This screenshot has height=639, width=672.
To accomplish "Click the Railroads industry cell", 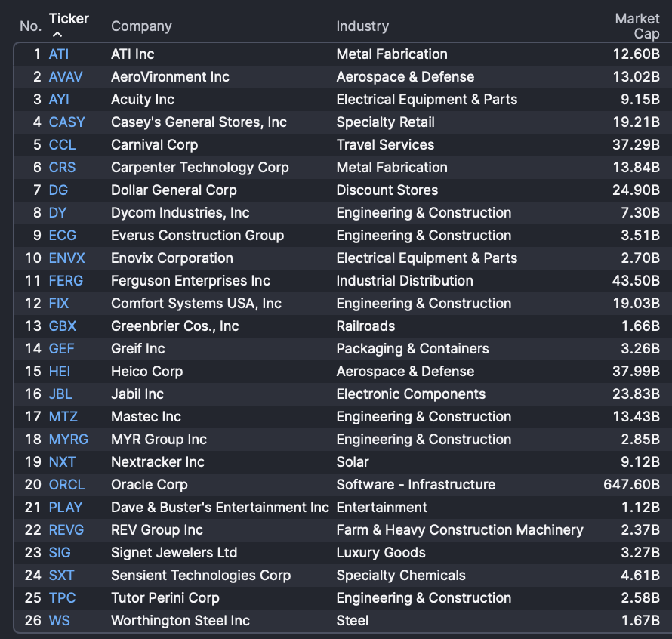I will tap(365, 326).
